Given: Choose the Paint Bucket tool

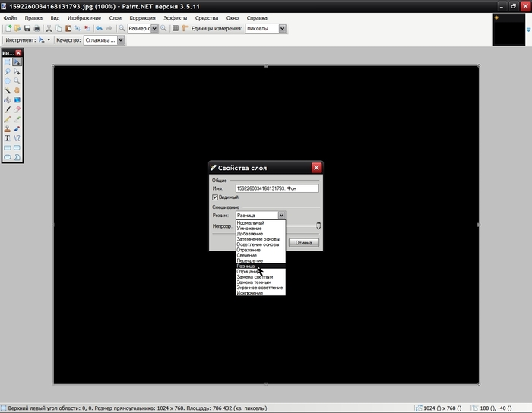Looking at the screenshot, I should 8,100.
